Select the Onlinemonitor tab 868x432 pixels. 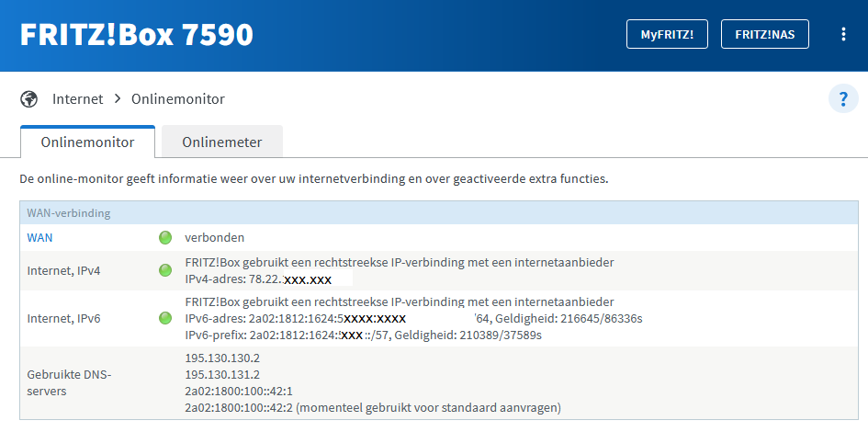click(x=87, y=142)
